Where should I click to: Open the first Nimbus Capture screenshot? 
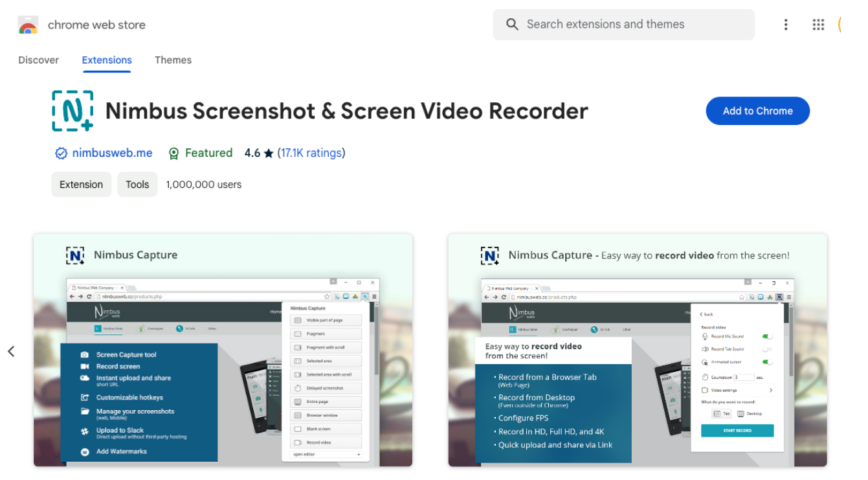[223, 350]
